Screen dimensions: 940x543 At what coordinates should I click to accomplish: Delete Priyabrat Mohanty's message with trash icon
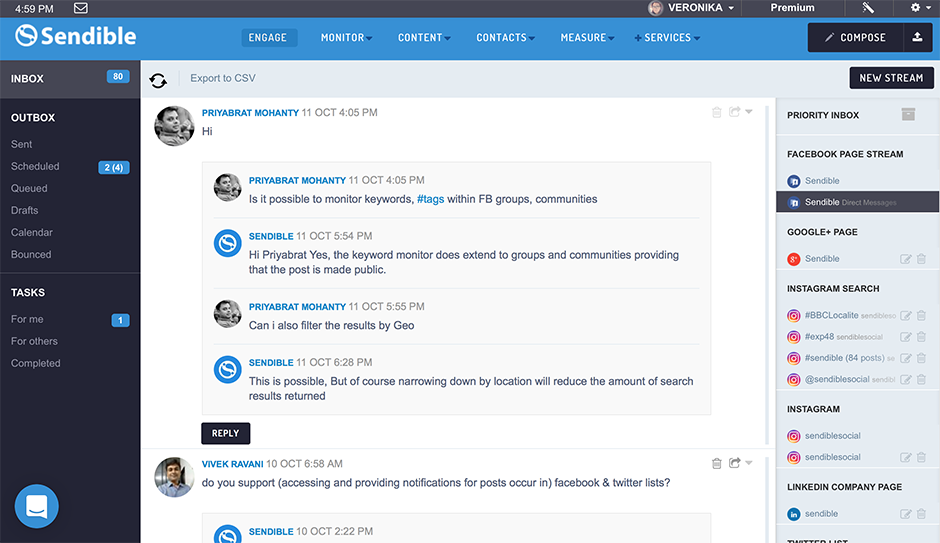(x=716, y=112)
